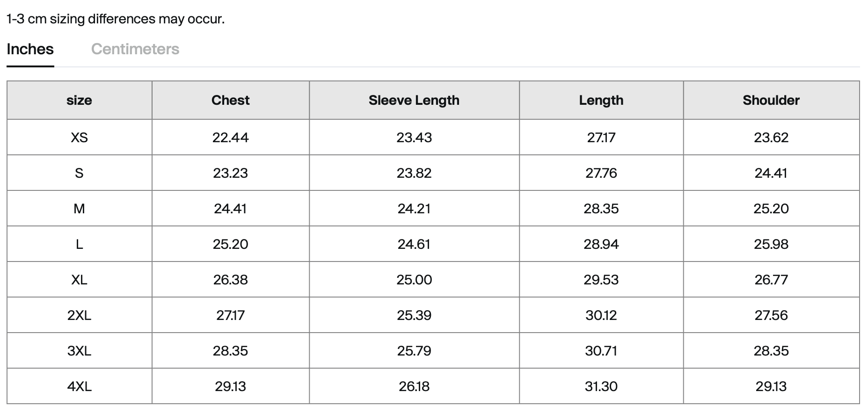Select the M size row label
The height and width of the screenshot is (414, 868).
[x=79, y=209]
